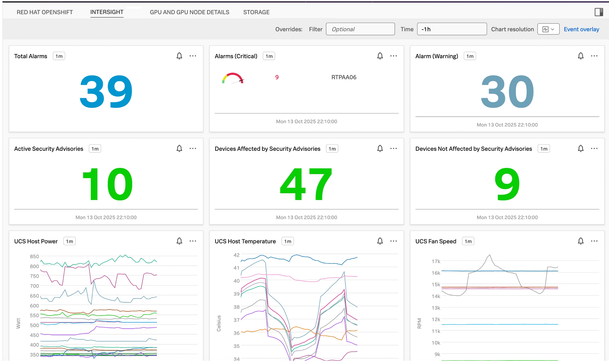
Task: Select the STORAGE tab
Action: coord(256,12)
